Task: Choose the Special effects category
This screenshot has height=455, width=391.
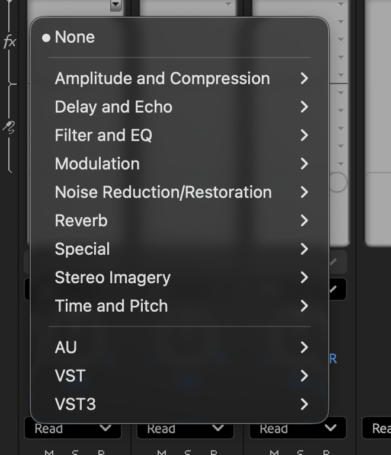Action: [x=180, y=249]
